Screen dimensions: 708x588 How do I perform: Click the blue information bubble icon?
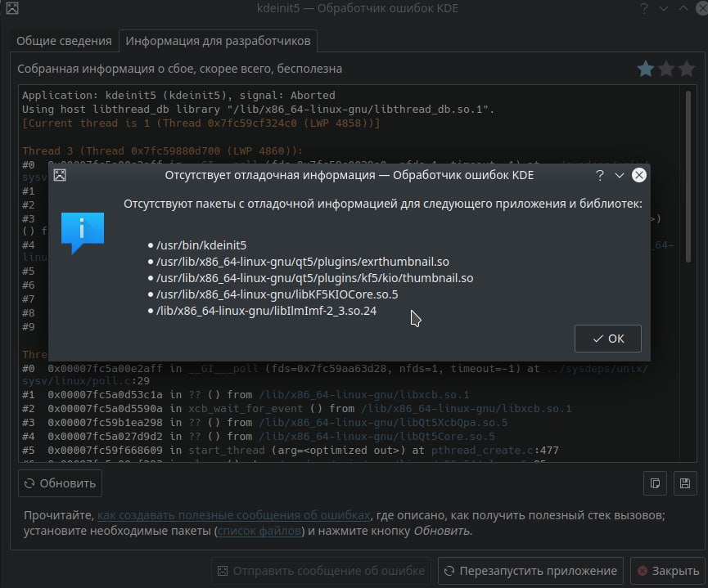point(83,232)
